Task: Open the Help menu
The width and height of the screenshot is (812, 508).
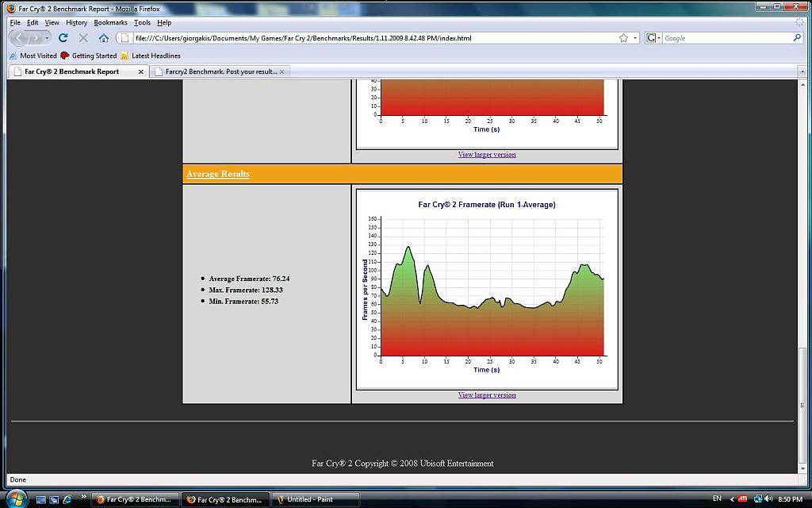Action: (x=164, y=23)
